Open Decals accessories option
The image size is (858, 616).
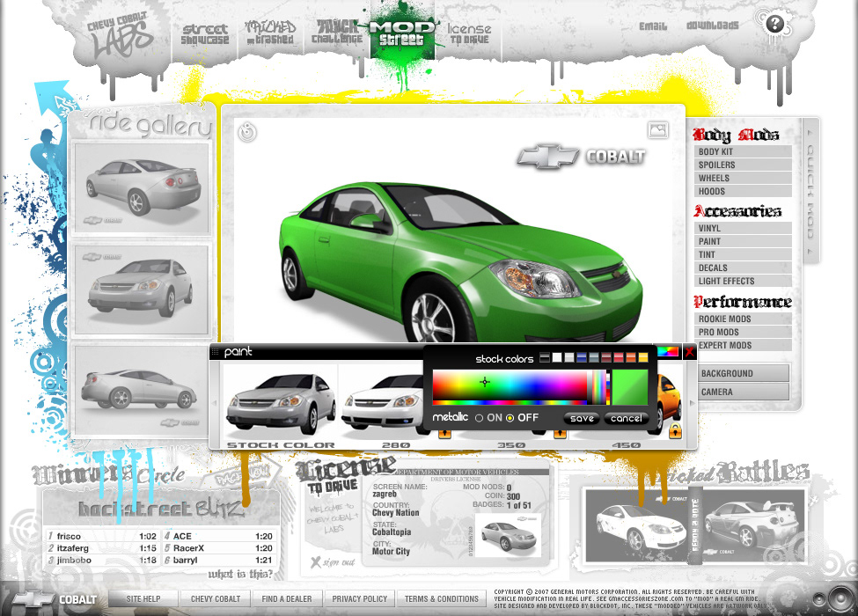pyautogui.click(x=743, y=268)
